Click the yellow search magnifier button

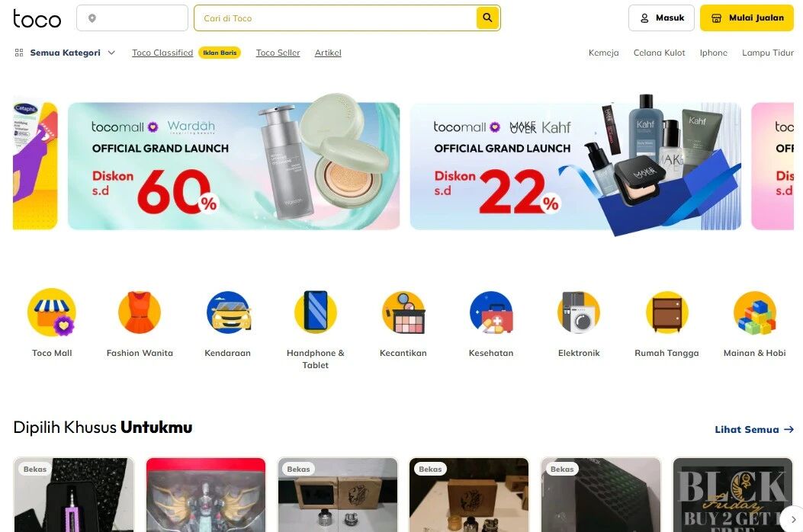click(487, 18)
